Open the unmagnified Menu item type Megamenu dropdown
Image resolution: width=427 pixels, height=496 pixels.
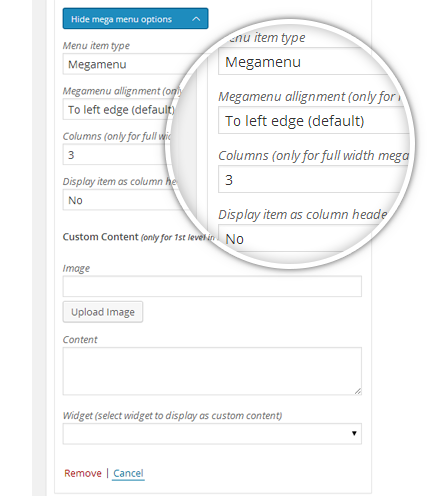click(x=128, y=64)
